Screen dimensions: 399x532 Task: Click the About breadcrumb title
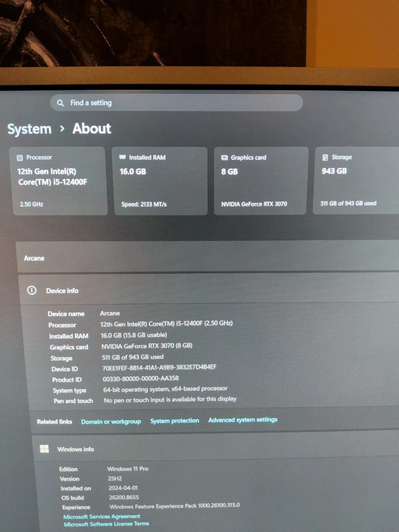(92, 129)
